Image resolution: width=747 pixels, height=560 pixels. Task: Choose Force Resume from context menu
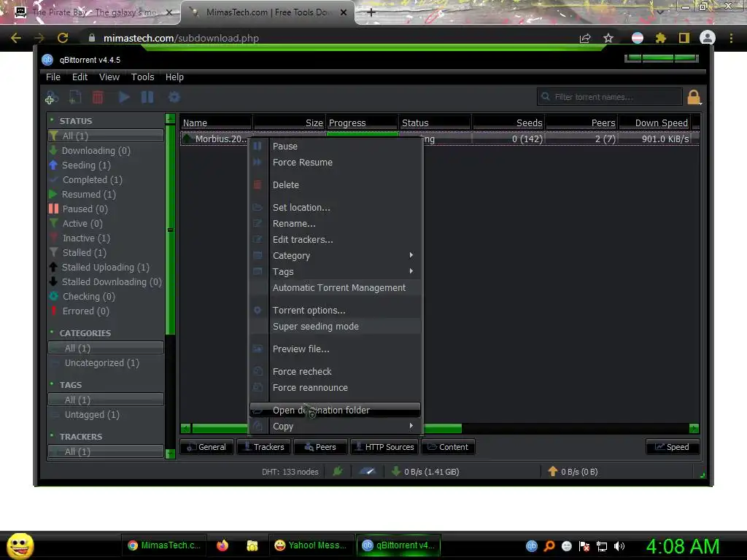click(x=336, y=163)
